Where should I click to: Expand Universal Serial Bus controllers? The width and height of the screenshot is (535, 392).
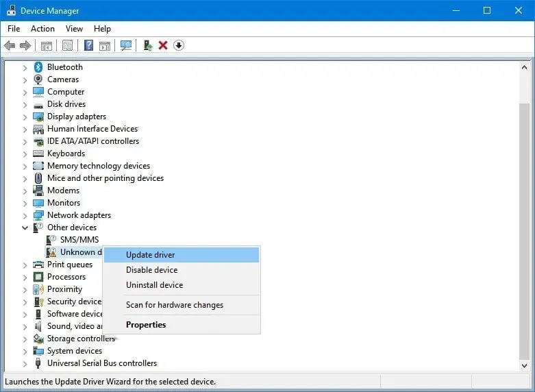click(x=25, y=364)
